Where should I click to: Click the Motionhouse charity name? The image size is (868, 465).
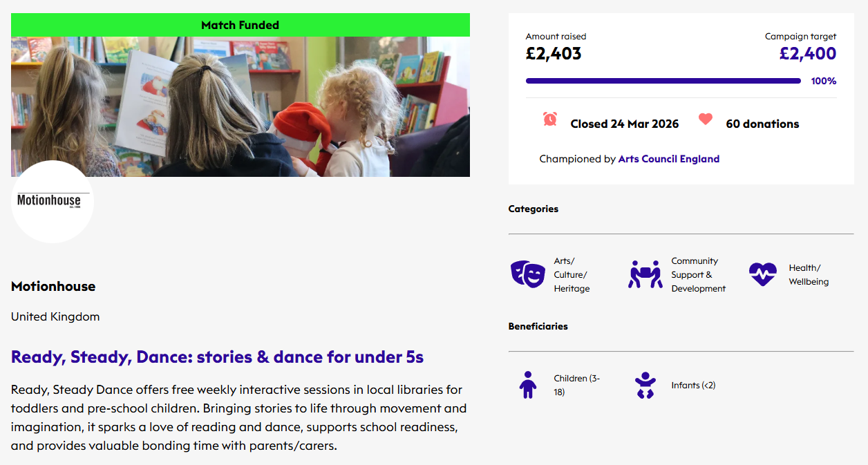(x=53, y=286)
